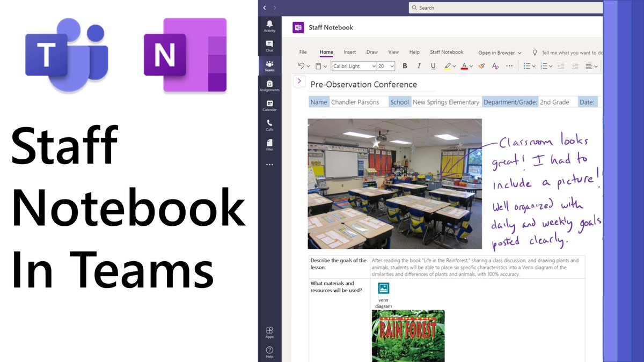Apply bulleted list
The height and width of the screenshot is (362, 644).
(526, 66)
